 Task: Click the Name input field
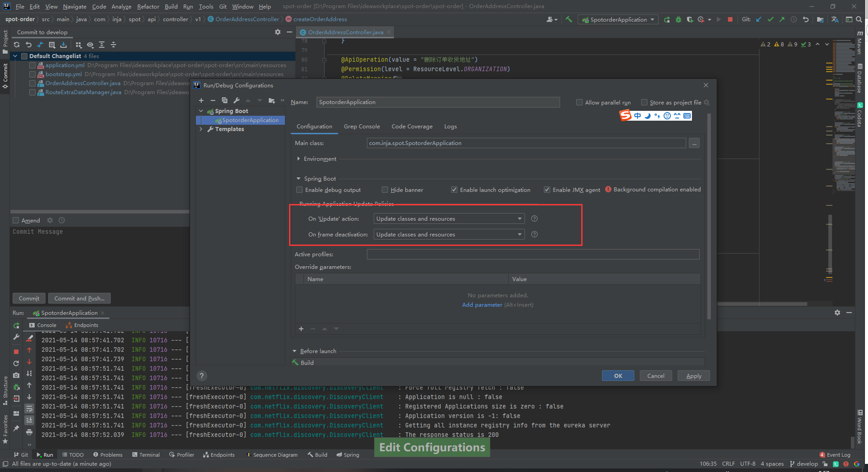438,102
